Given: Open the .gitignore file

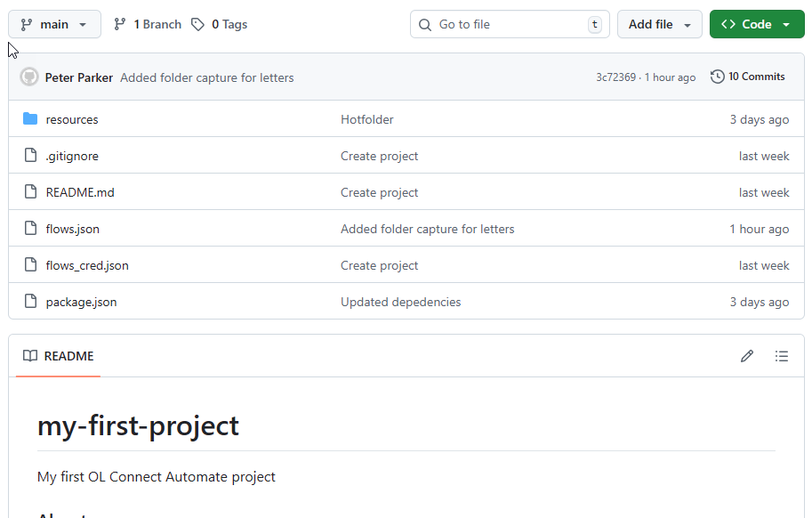Looking at the screenshot, I should coord(72,156).
